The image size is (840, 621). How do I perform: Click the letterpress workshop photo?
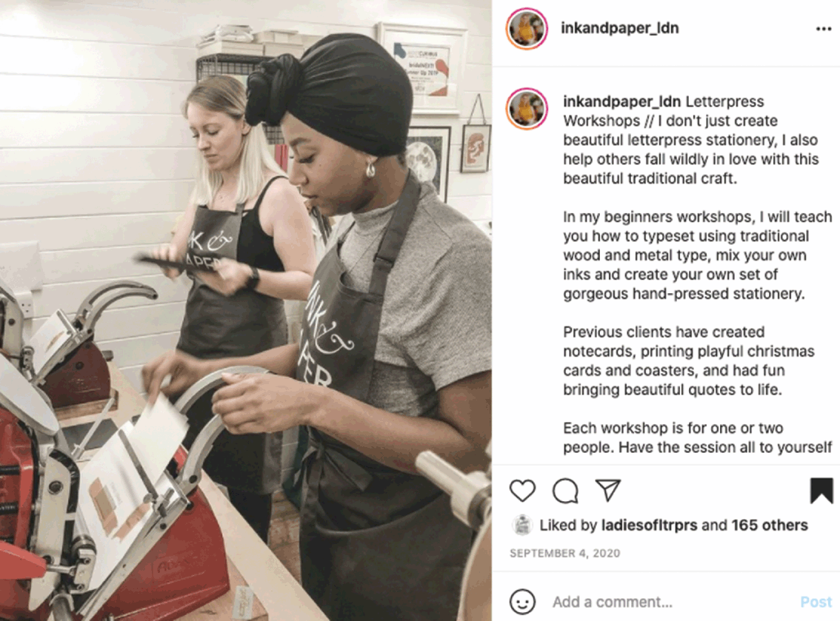pyautogui.click(x=246, y=311)
